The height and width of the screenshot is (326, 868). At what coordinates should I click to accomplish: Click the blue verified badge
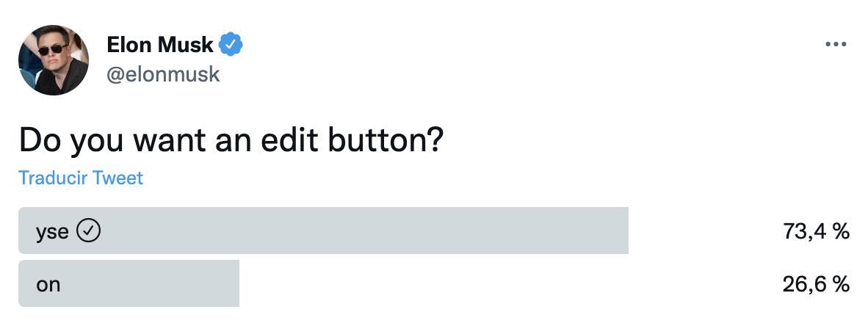(x=231, y=46)
